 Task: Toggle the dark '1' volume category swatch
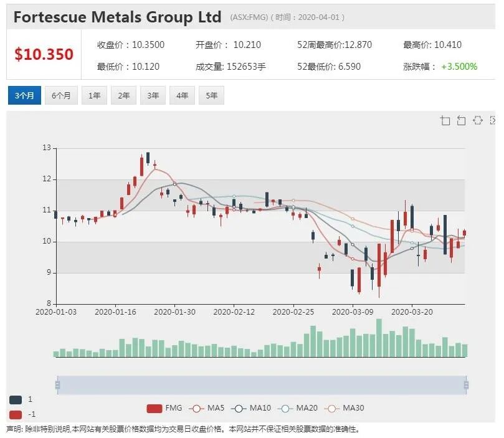coord(16,400)
